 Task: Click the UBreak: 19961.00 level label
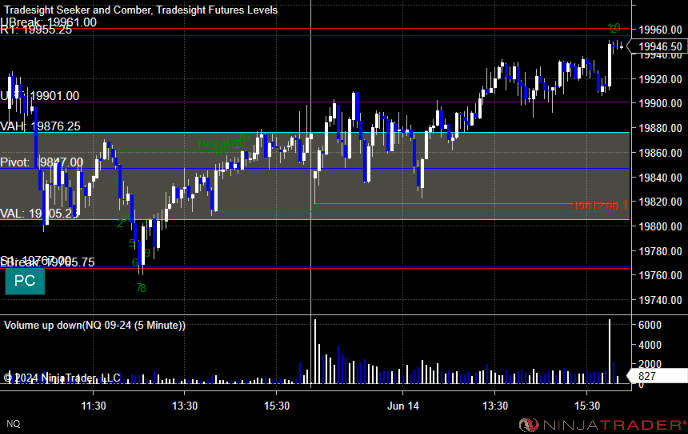pyautogui.click(x=48, y=22)
